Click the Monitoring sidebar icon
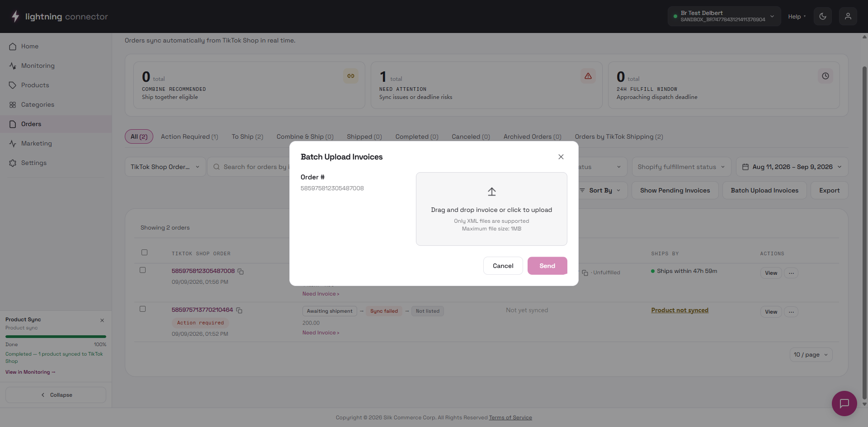This screenshot has height=427, width=868. (13, 66)
